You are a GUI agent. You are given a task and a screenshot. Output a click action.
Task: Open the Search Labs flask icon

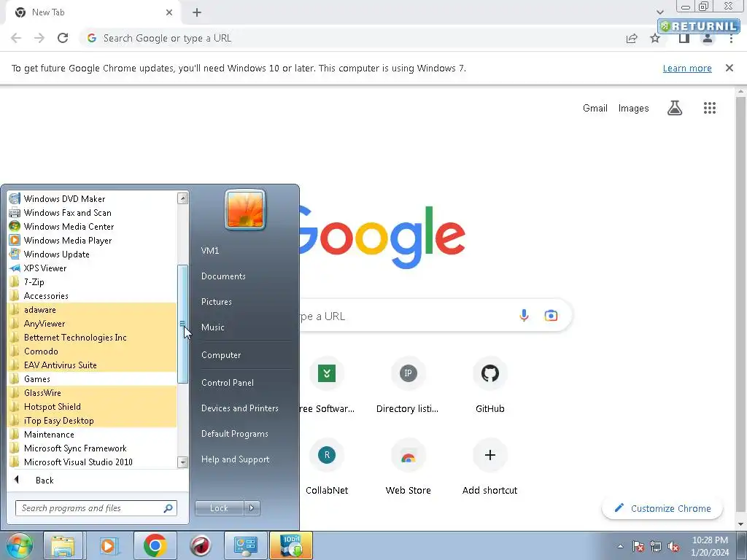tap(675, 108)
